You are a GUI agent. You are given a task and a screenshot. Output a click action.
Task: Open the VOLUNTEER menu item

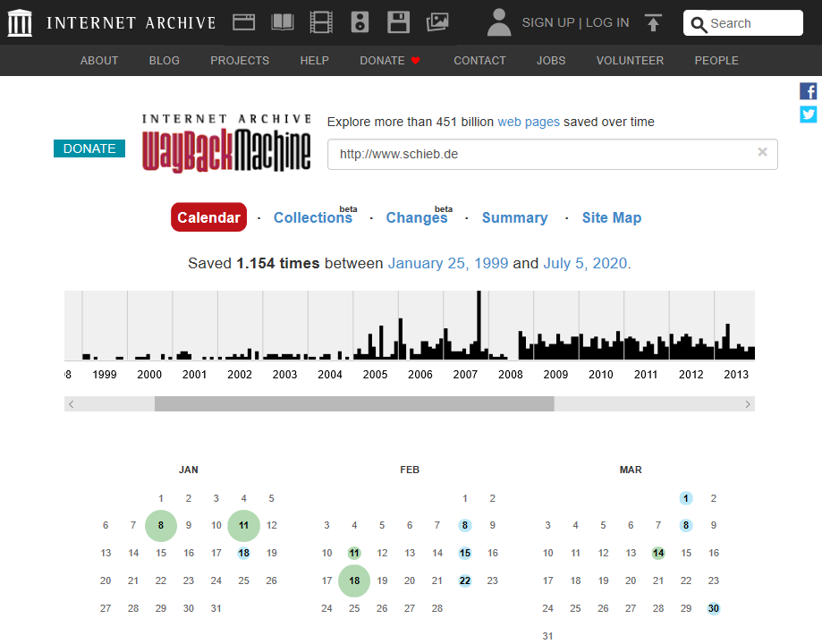[630, 60]
